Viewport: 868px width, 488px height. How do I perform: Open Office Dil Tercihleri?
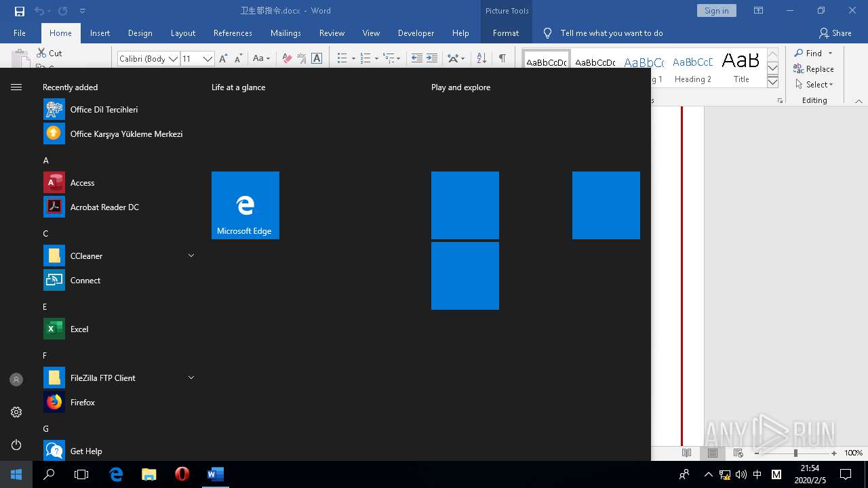pos(119,110)
